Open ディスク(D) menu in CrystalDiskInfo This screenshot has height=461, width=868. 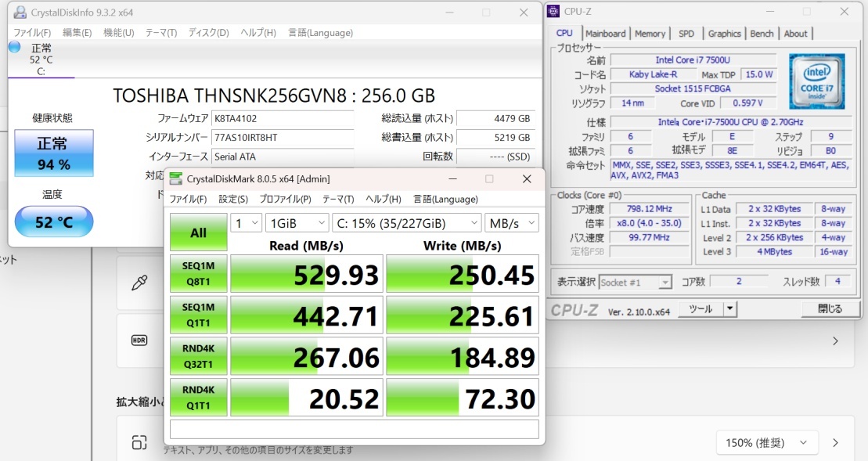click(209, 33)
